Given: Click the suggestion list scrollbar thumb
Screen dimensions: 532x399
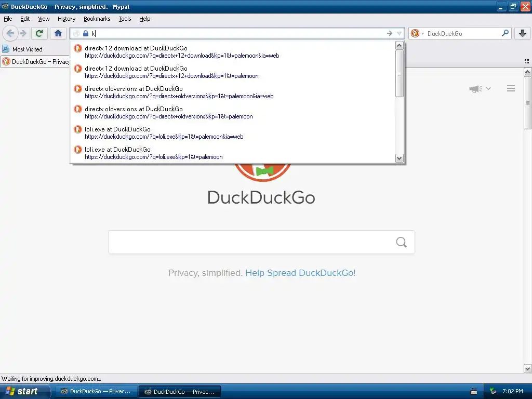Looking at the screenshot, I should pyautogui.click(x=400, y=74).
